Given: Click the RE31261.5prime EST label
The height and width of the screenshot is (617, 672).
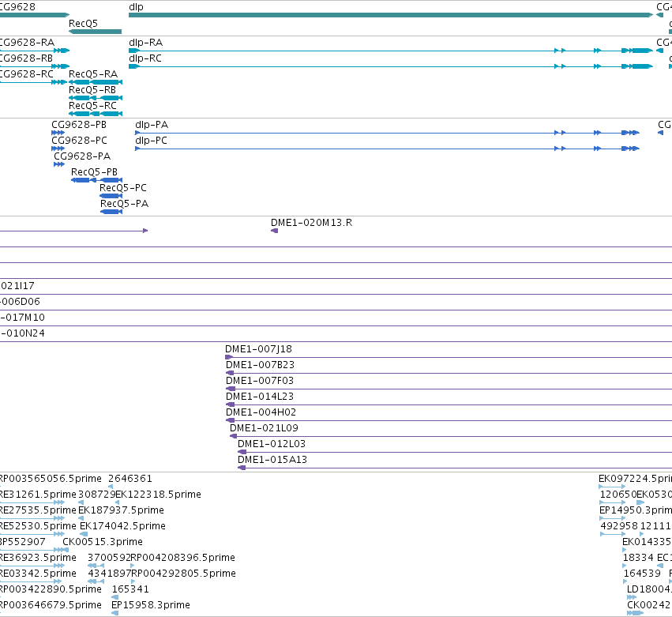Looking at the screenshot, I should pos(38,495).
